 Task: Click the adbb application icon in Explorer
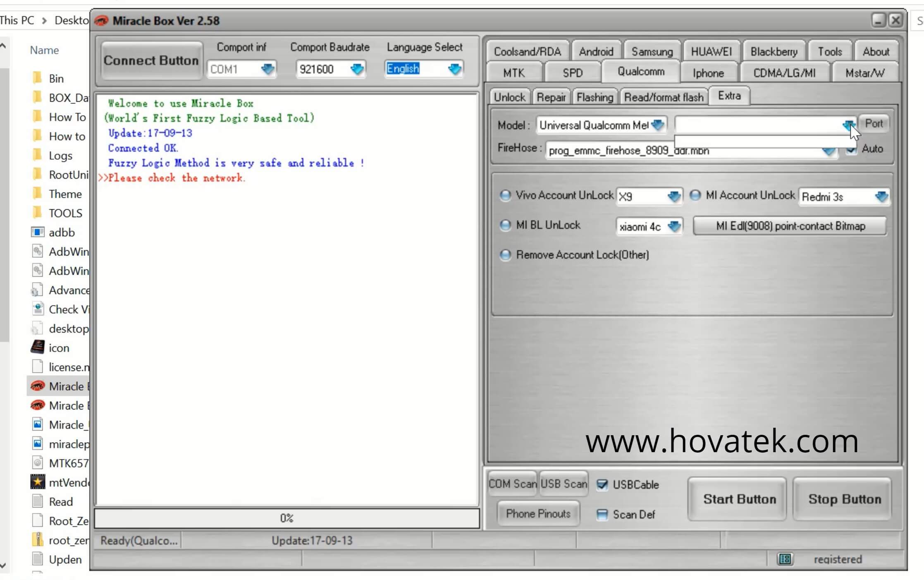(37, 232)
